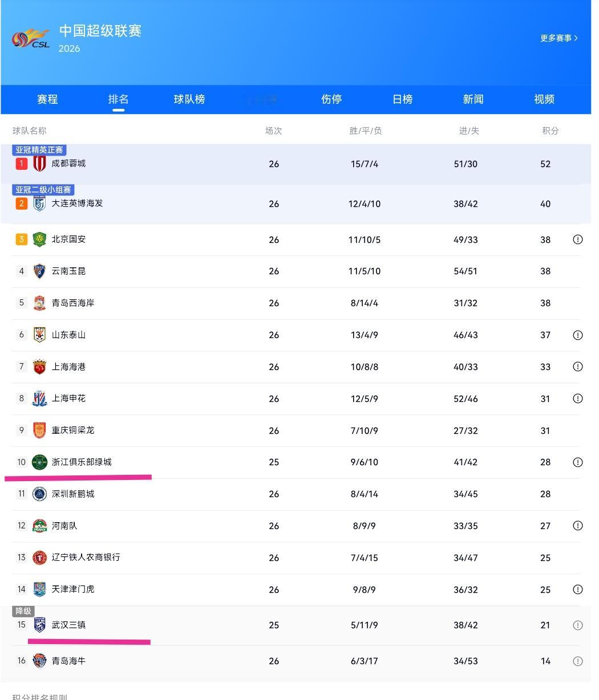Click the 山东泰山 team crest

tap(39, 335)
